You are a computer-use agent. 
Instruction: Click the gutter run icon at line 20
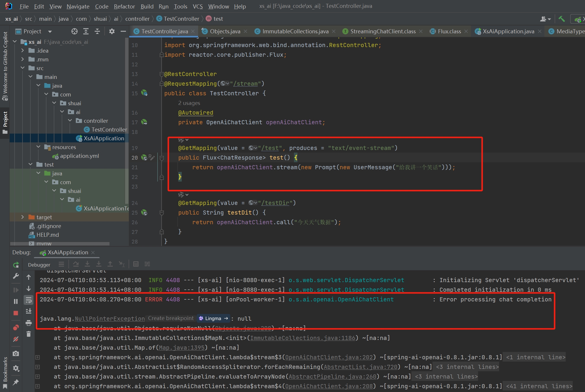pos(144,158)
